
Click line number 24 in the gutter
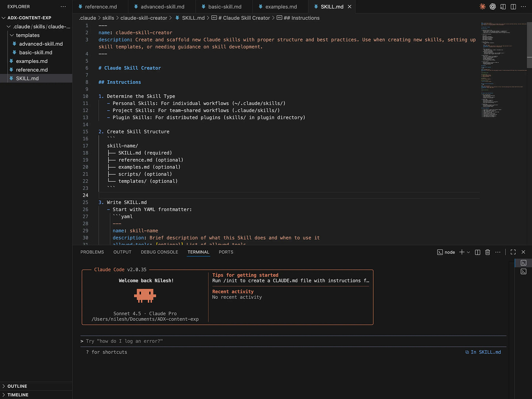tap(85, 195)
